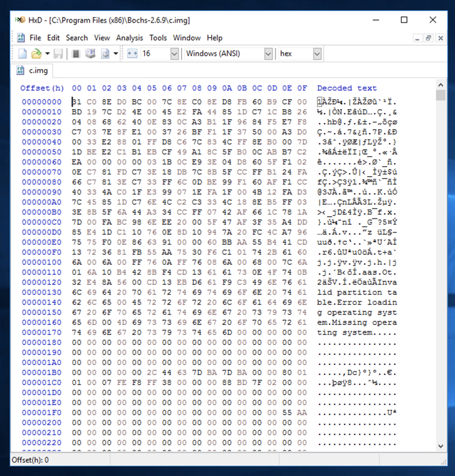This screenshot has width=455, height=476.
Task: Click scrollbar down arrow
Action: (x=441, y=447)
